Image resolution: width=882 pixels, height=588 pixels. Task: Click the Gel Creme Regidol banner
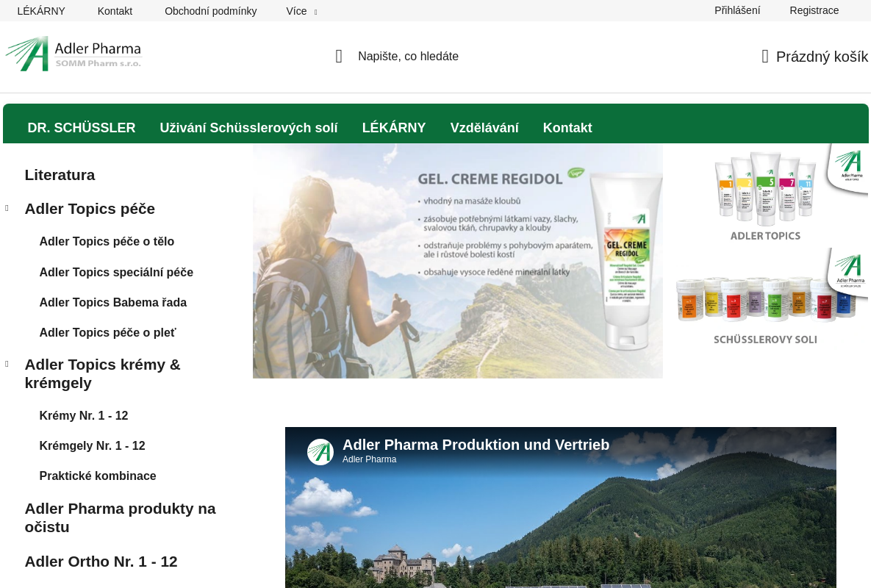coord(457,261)
